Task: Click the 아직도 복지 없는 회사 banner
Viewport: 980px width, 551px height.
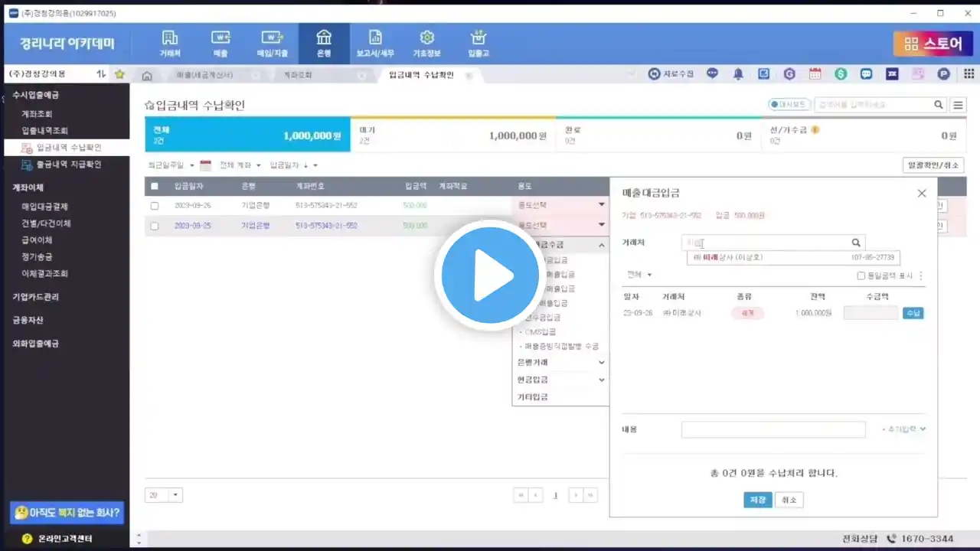Action: coord(67,512)
